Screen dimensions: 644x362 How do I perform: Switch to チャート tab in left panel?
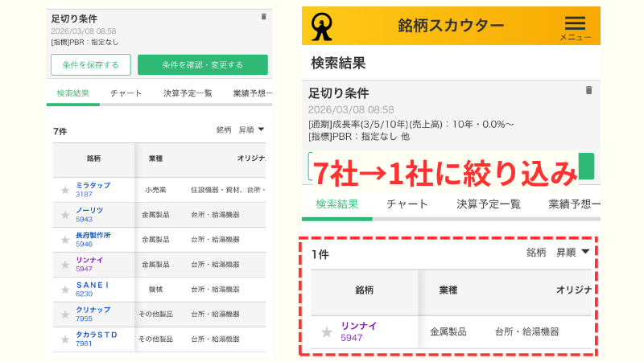click(x=126, y=93)
